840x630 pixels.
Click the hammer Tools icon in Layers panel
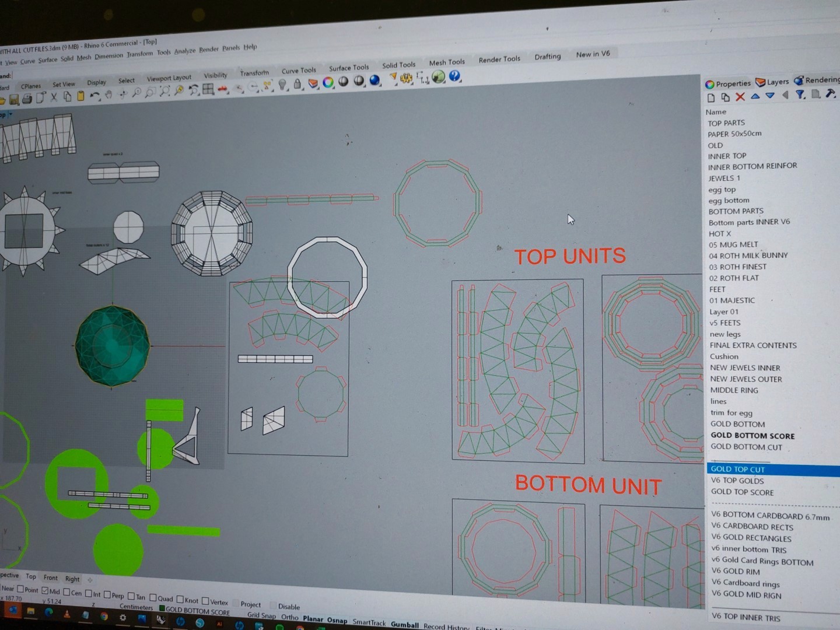831,93
